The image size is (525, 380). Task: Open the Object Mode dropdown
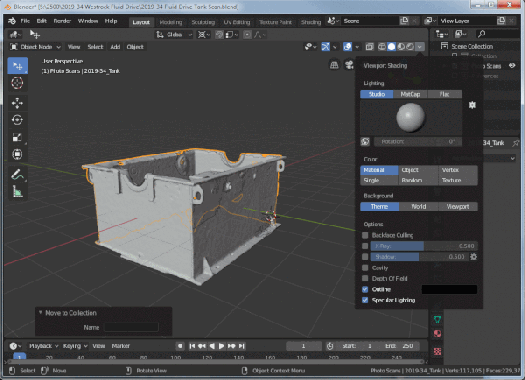click(35, 47)
